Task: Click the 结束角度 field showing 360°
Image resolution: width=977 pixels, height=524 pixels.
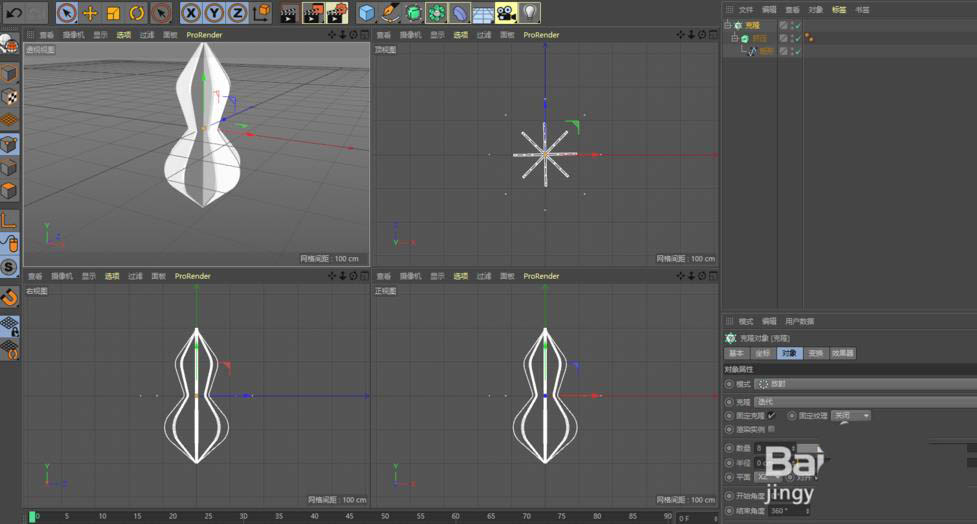Action: (x=777, y=510)
